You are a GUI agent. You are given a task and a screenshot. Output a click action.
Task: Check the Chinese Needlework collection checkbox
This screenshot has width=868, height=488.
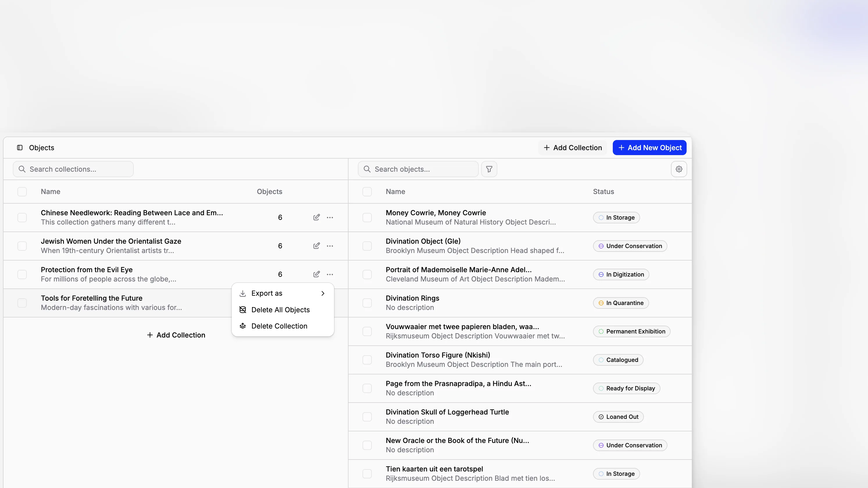pos(22,218)
